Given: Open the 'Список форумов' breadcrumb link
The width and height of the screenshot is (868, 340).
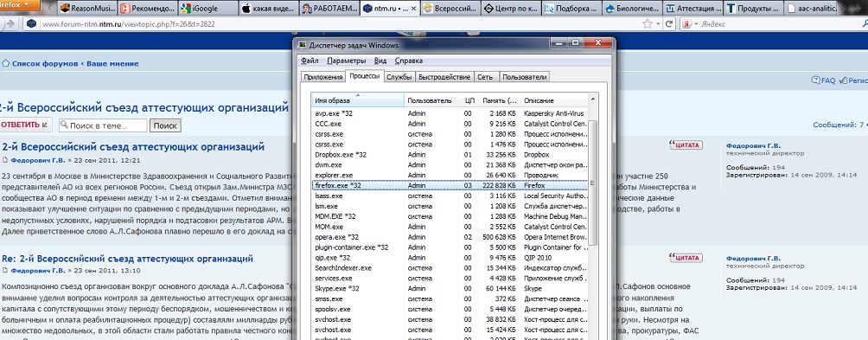Looking at the screenshot, I should click(45, 64).
